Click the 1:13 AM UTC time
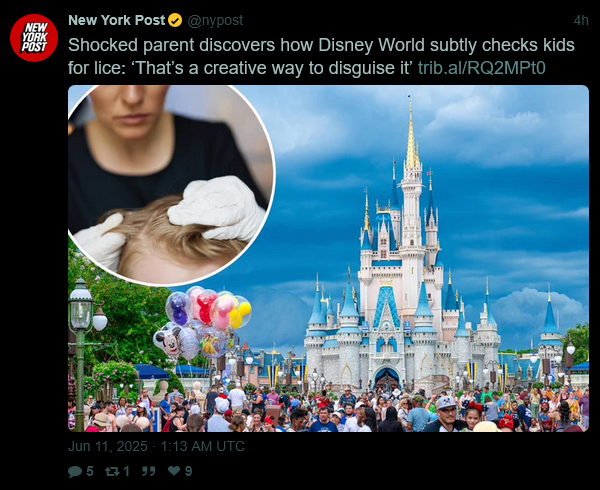 tap(202, 446)
